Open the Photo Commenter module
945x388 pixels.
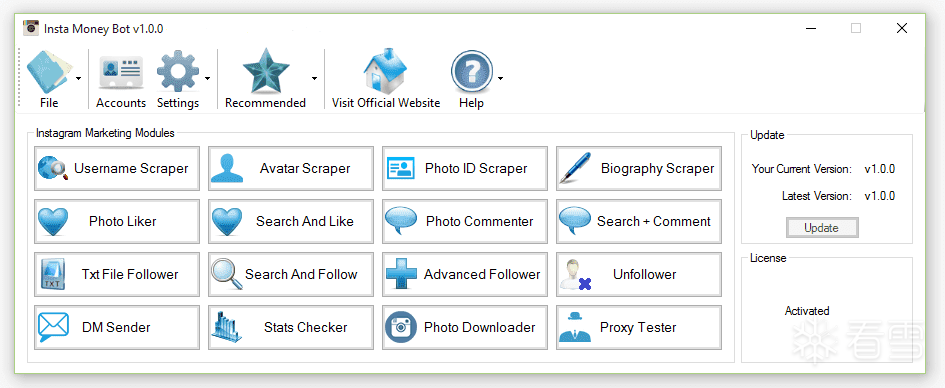(465, 222)
